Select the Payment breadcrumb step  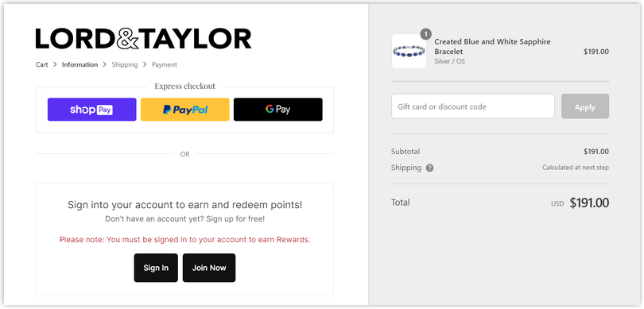[165, 64]
